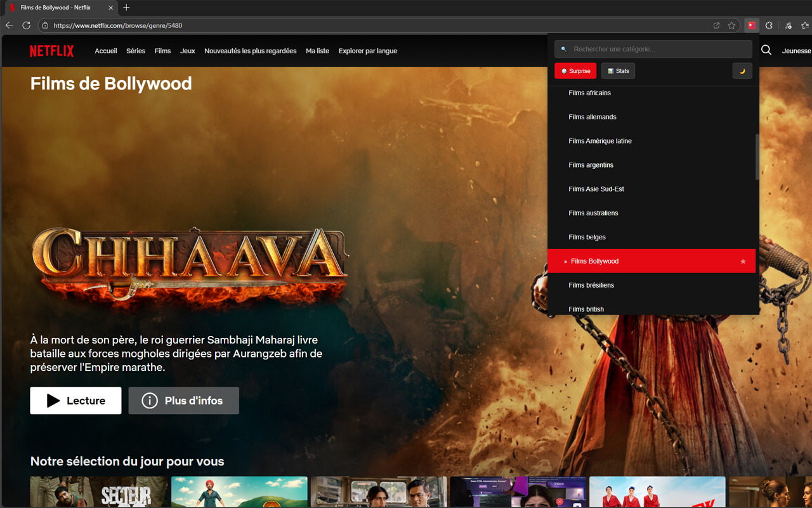This screenshot has height=508, width=812.
Task: Toggle favorite star on Films Bollywood
Action: point(743,262)
